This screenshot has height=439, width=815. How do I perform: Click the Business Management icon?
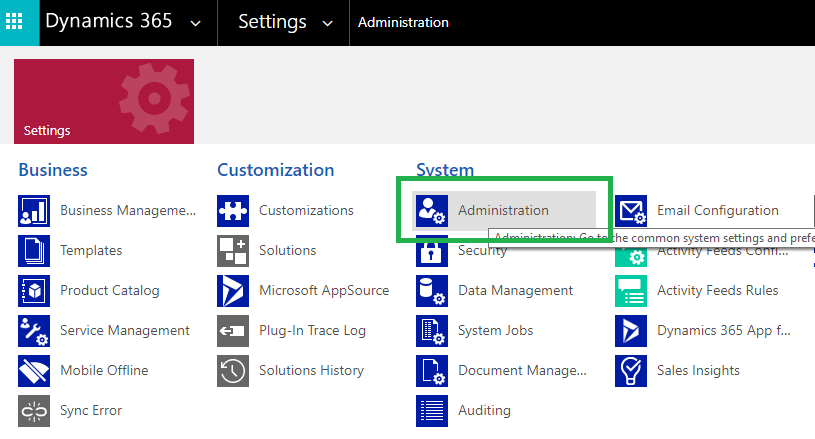[x=34, y=211]
